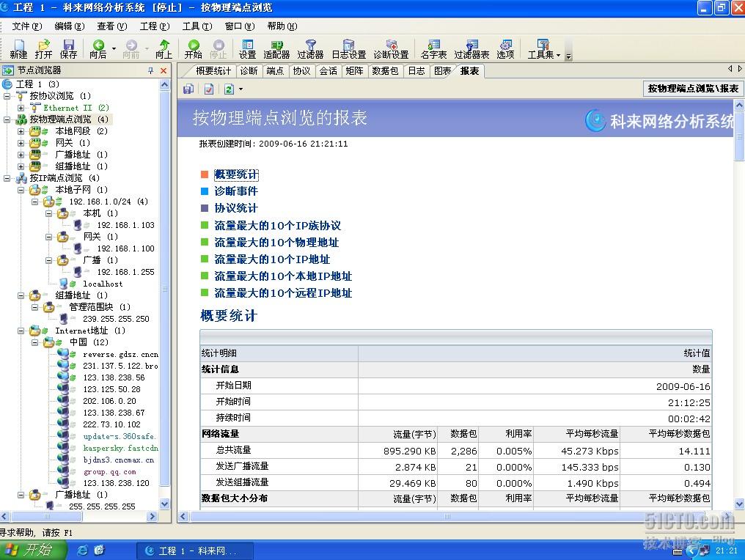Image resolution: width=745 pixels, height=560 pixels.
Task: Click the 工程 1 - 科来网 taskbar button
Action: tap(195, 550)
